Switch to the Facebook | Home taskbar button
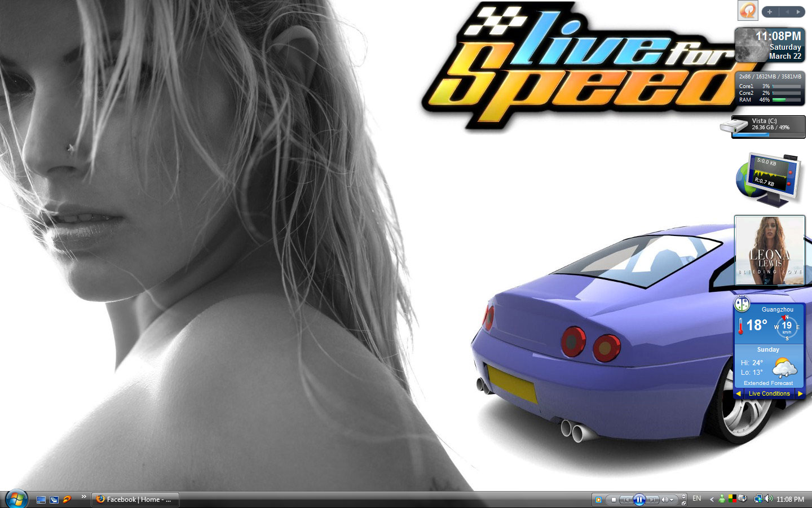This screenshot has height=508, width=812. (135, 500)
